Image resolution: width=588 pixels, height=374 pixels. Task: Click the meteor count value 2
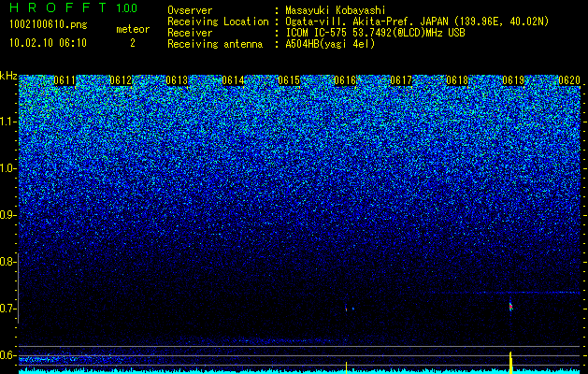coord(133,43)
